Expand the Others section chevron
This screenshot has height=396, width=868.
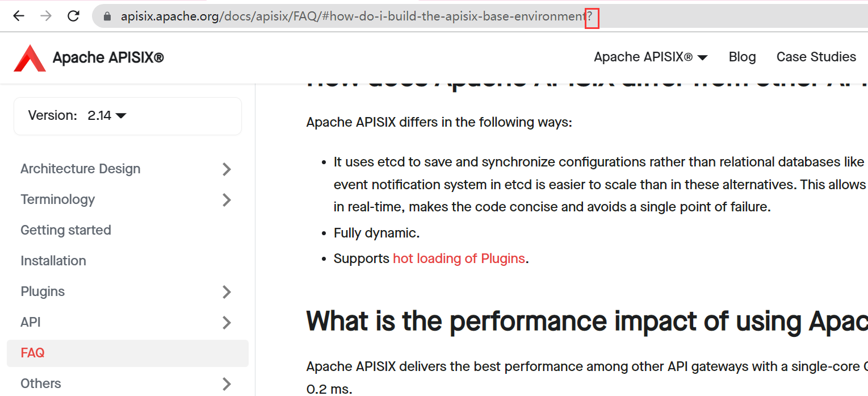point(227,384)
